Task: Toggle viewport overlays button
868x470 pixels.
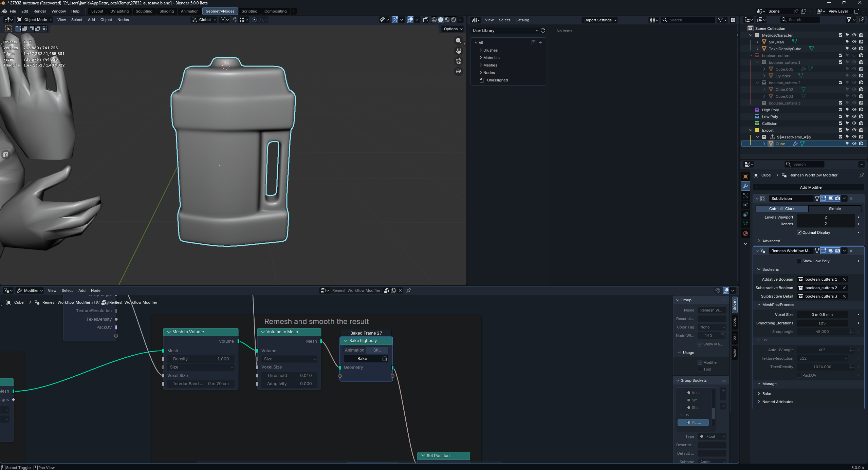Action: [x=410, y=20]
